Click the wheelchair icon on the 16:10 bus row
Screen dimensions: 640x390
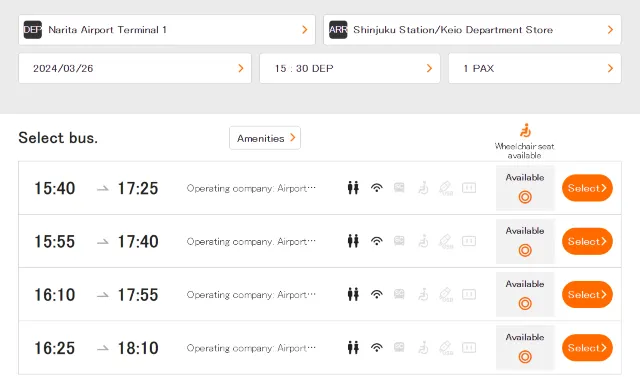point(423,295)
